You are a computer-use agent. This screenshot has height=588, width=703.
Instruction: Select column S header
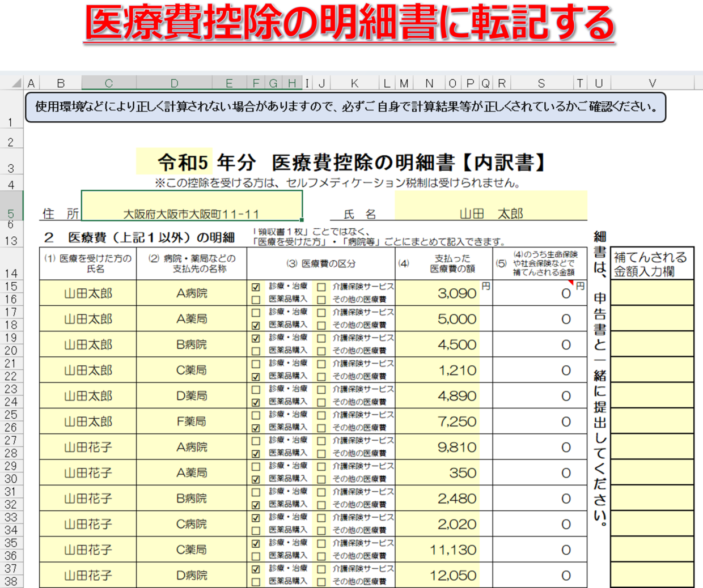[x=541, y=83]
